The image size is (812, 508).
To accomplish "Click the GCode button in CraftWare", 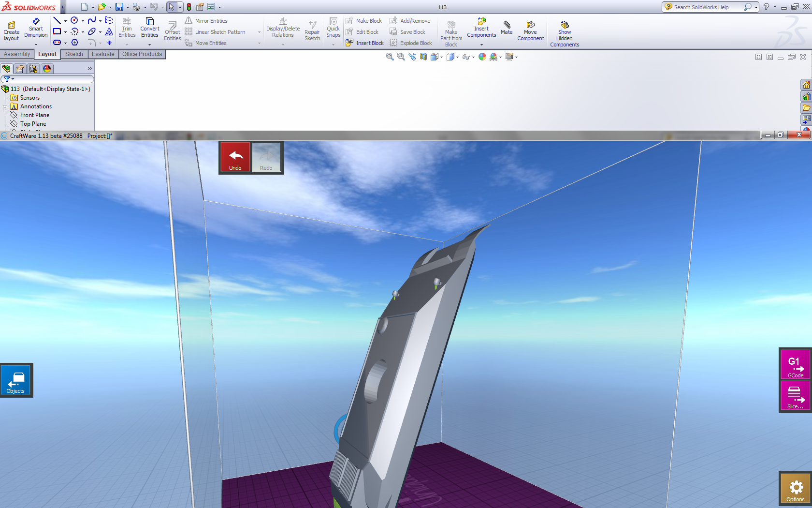I will point(795,364).
